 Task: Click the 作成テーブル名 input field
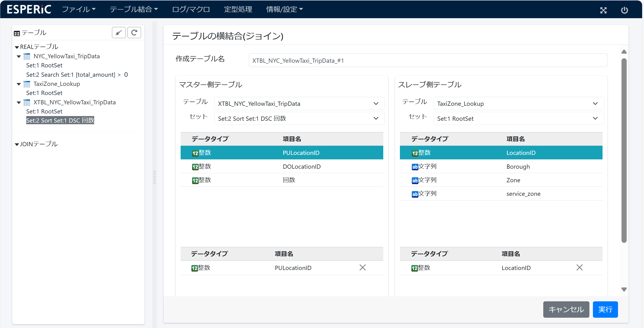click(428, 60)
